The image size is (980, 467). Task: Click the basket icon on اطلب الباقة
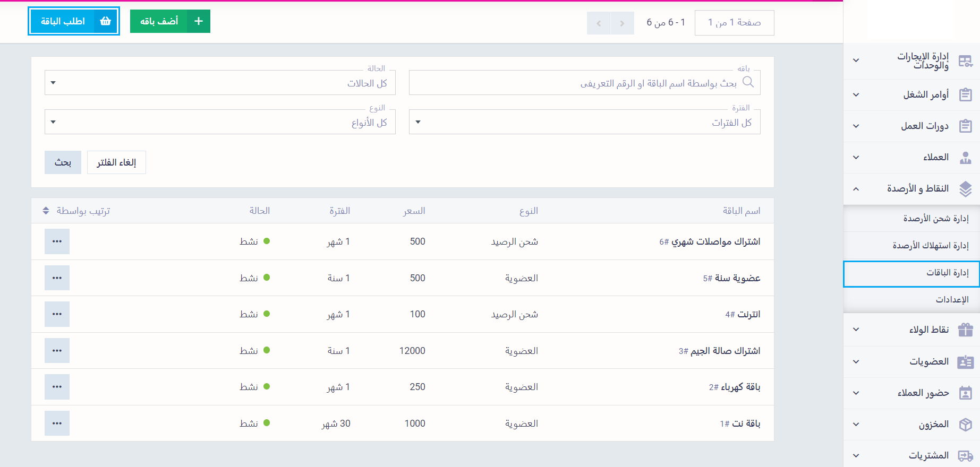105,21
